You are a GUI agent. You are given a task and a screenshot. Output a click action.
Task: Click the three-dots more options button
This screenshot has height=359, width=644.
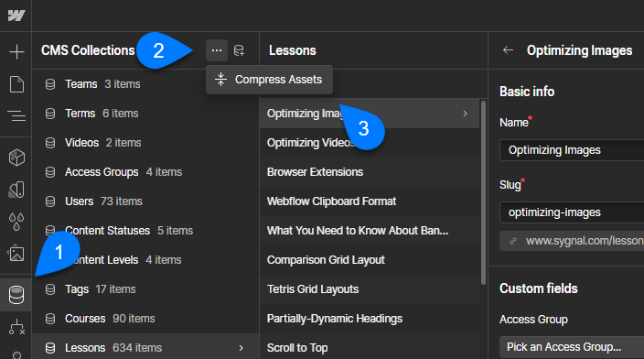click(217, 50)
